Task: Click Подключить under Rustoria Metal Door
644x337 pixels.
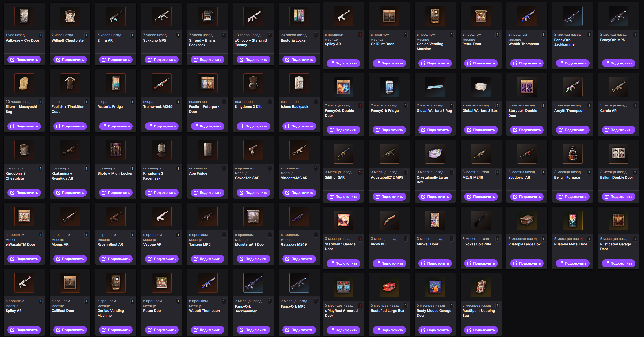Action: (572, 263)
